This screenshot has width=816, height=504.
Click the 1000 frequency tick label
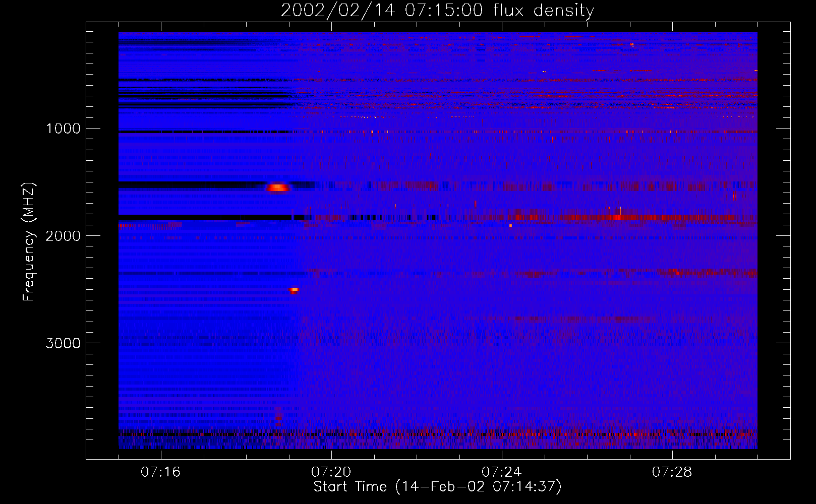click(63, 129)
